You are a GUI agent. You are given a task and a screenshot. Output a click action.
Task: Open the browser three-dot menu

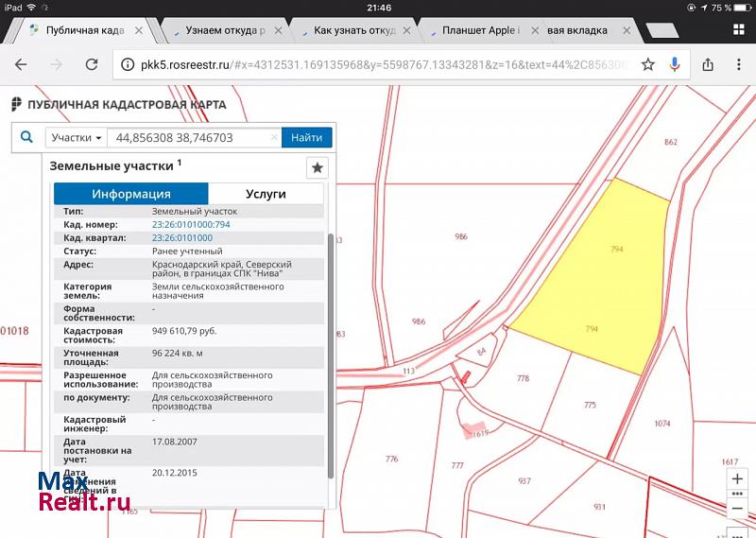coord(736,65)
